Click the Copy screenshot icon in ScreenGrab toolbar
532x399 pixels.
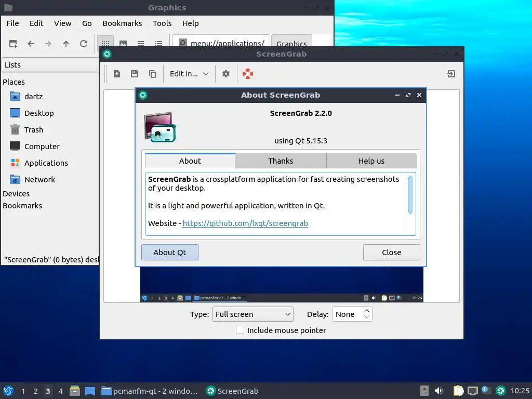[x=152, y=74]
